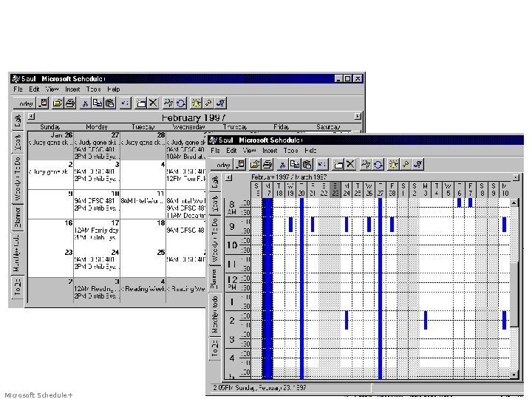Select the Monday 3 column header in the planner
This screenshot has width=532, height=399.
425,190
